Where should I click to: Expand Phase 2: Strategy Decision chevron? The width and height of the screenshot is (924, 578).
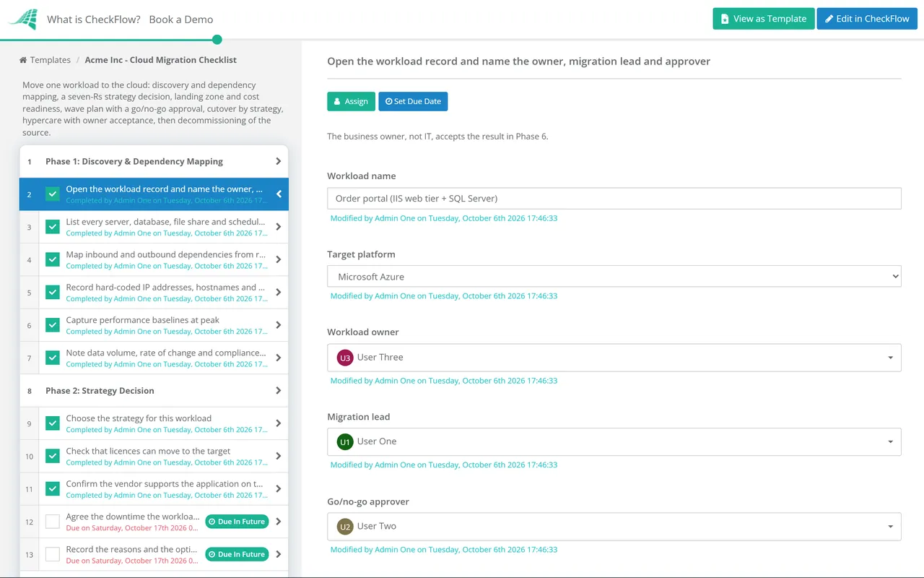[x=279, y=391]
